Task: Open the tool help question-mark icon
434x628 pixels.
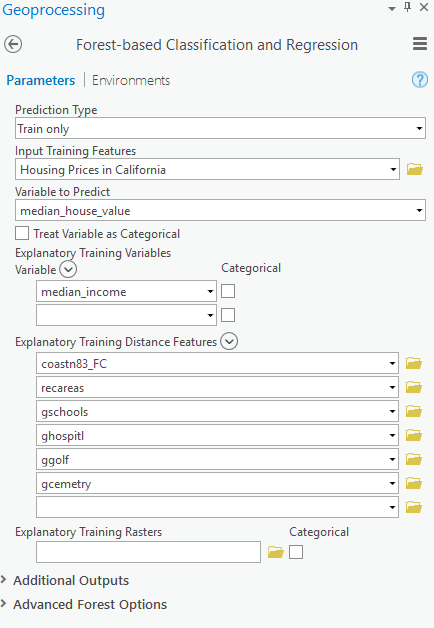Action: [x=420, y=80]
